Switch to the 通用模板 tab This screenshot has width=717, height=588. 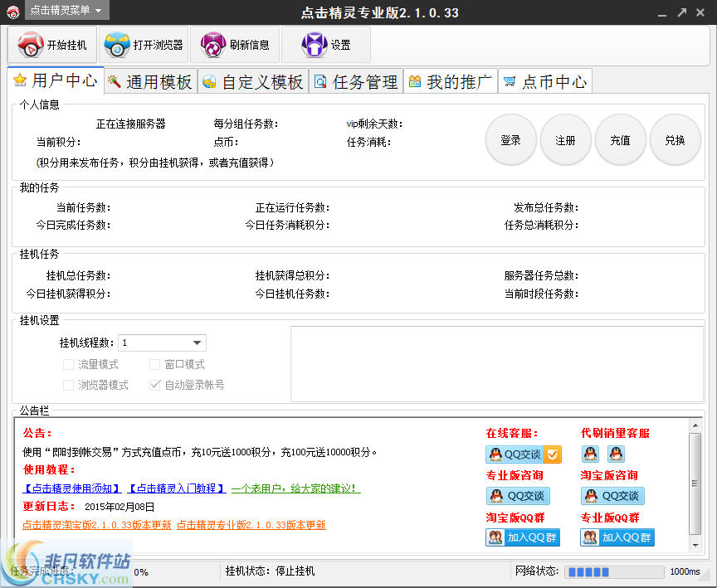click(151, 82)
